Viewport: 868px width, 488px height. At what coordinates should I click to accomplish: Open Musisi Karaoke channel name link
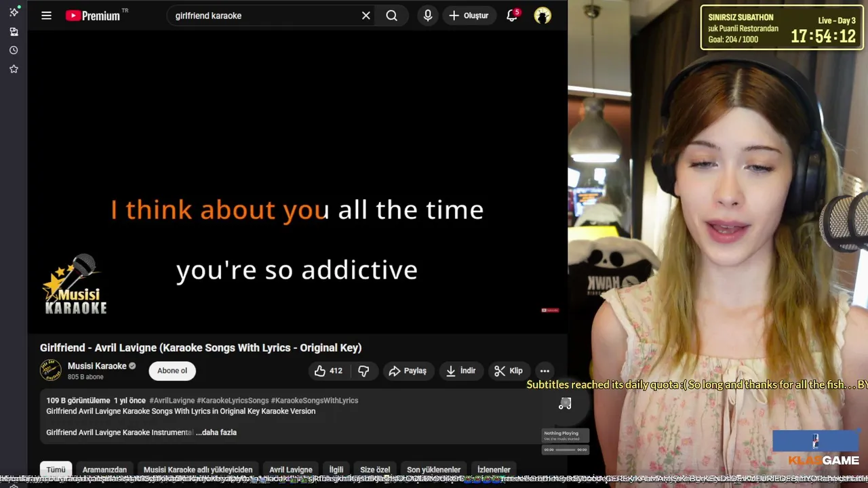[97, 366]
